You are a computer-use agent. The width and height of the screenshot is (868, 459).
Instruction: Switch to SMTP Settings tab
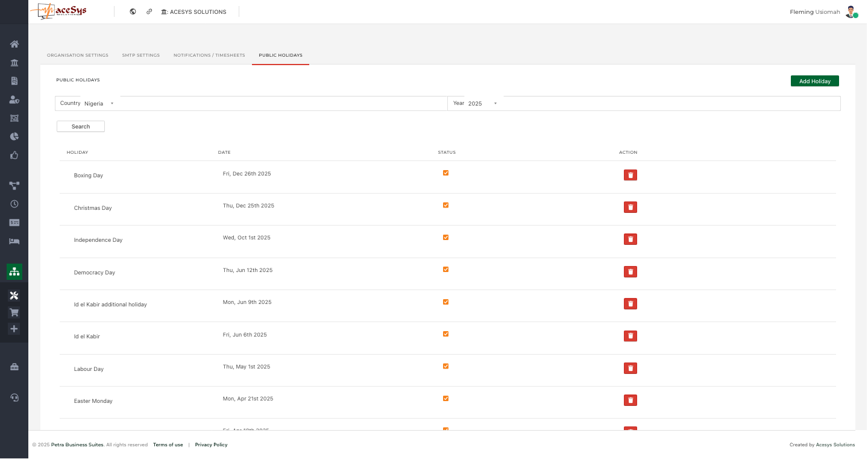[x=140, y=55]
